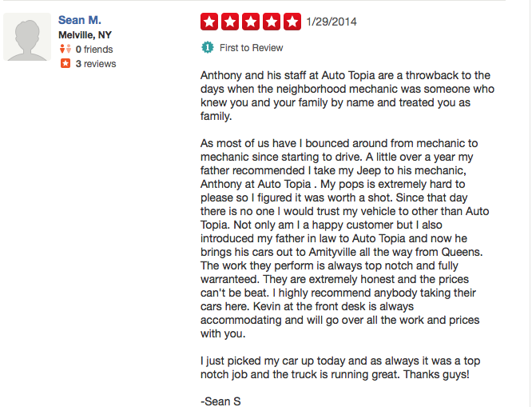This screenshot has height=407, width=532.
Task: Click the teal First to Review badge icon
Action: (x=208, y=48)
